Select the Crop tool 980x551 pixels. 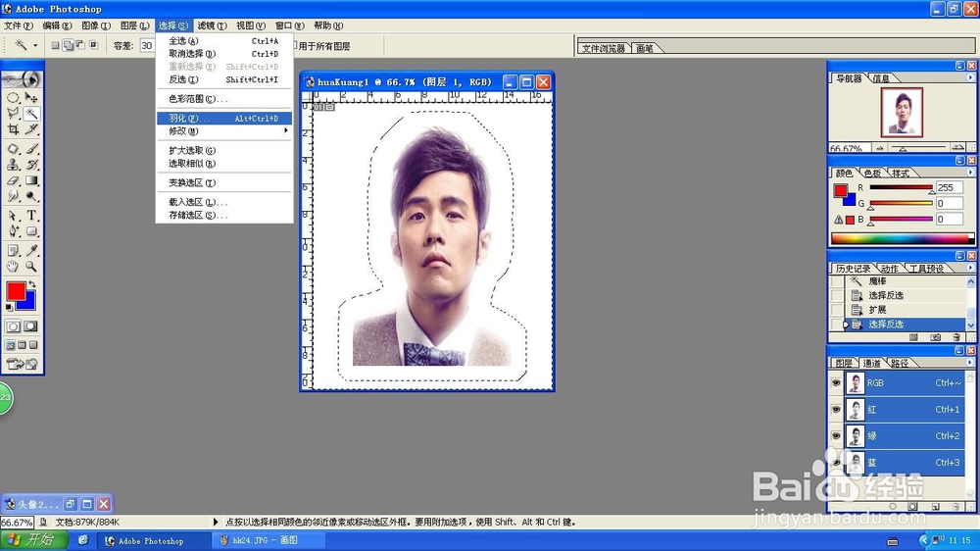[13, 128]
